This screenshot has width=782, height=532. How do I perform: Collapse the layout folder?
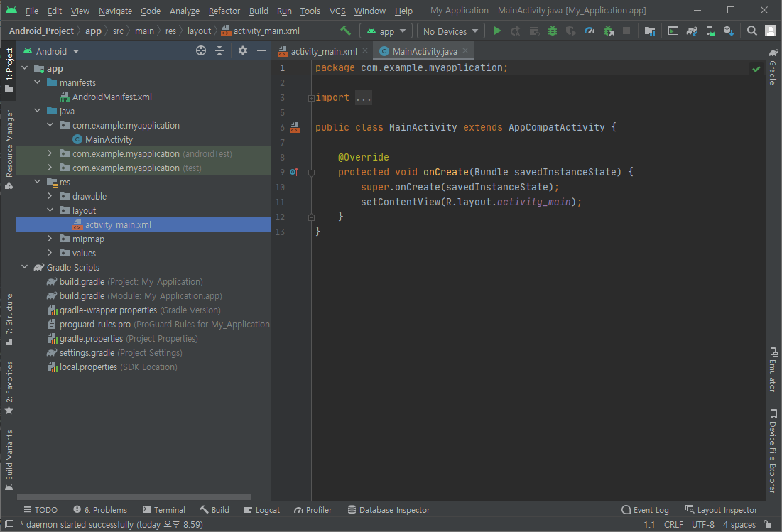point(50,210)
